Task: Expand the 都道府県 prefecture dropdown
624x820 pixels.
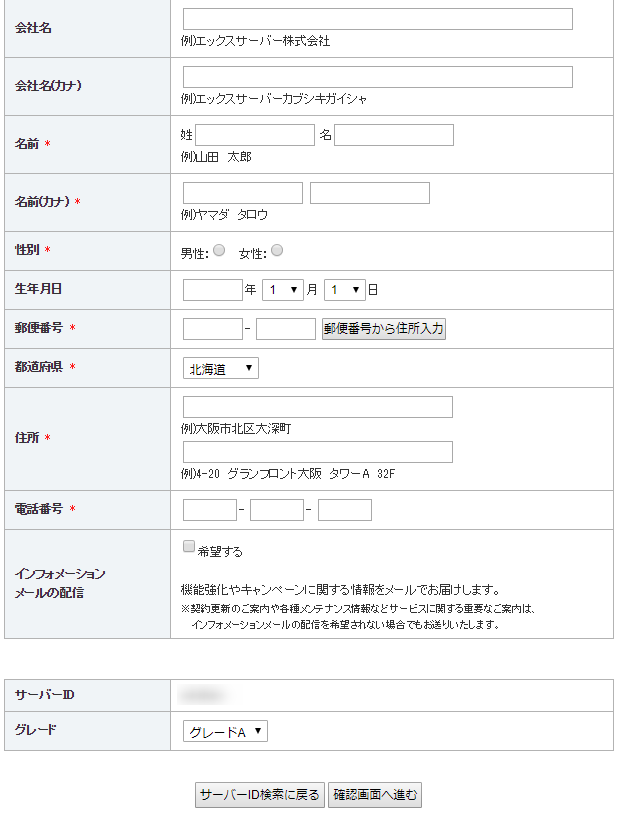Action: click(221, 368)
